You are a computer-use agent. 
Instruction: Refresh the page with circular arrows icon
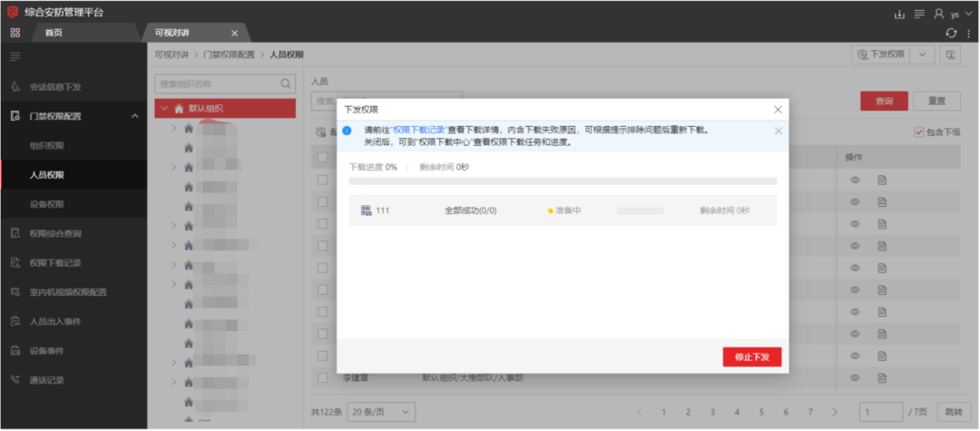pyautogui.click(x=951, y=33)
